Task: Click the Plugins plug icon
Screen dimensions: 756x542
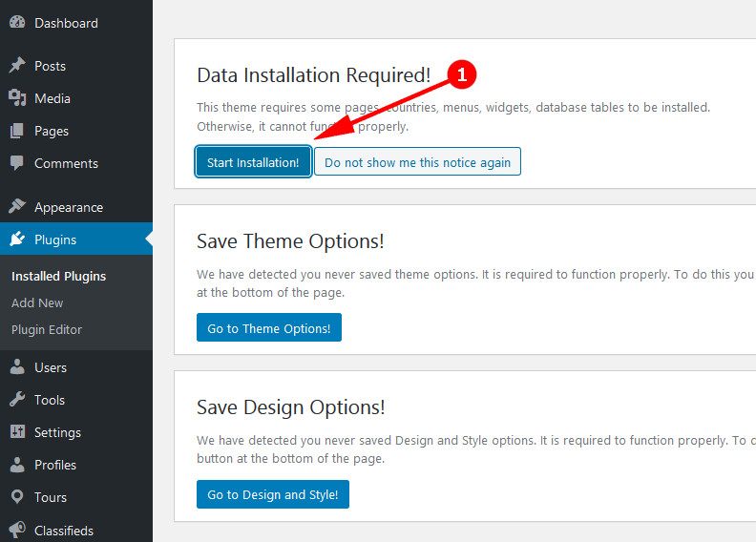Action: (17, 240)
